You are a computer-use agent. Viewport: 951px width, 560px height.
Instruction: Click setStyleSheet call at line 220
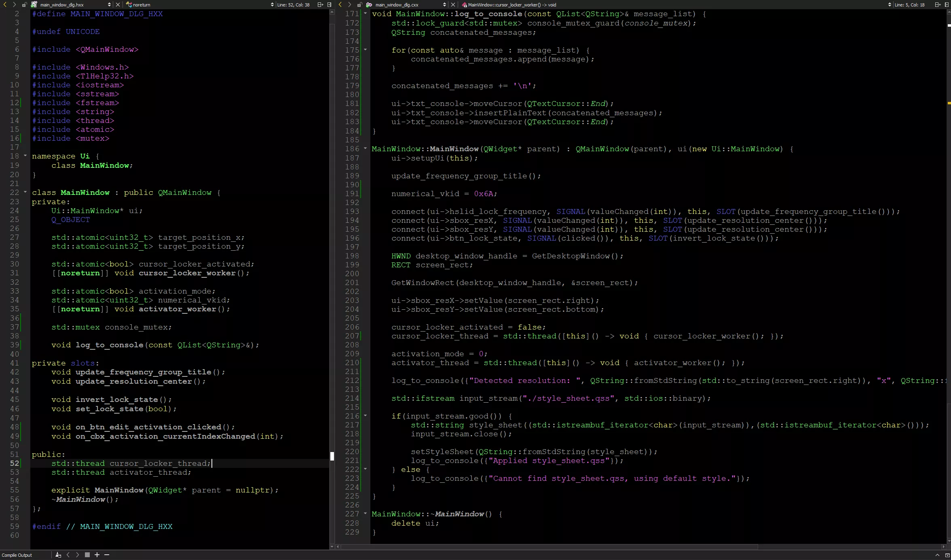point(535,452)
